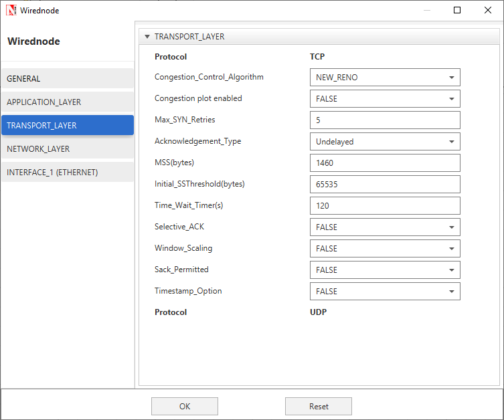This screenshot has height=420, width=504.
Task: Select the GENERAL tab
Action: point(67,78)
